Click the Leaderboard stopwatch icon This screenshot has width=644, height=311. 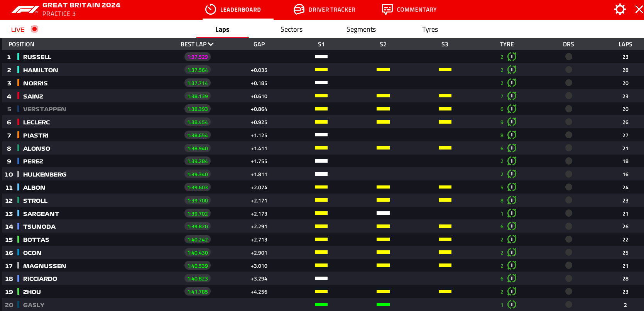pos(210,9)
